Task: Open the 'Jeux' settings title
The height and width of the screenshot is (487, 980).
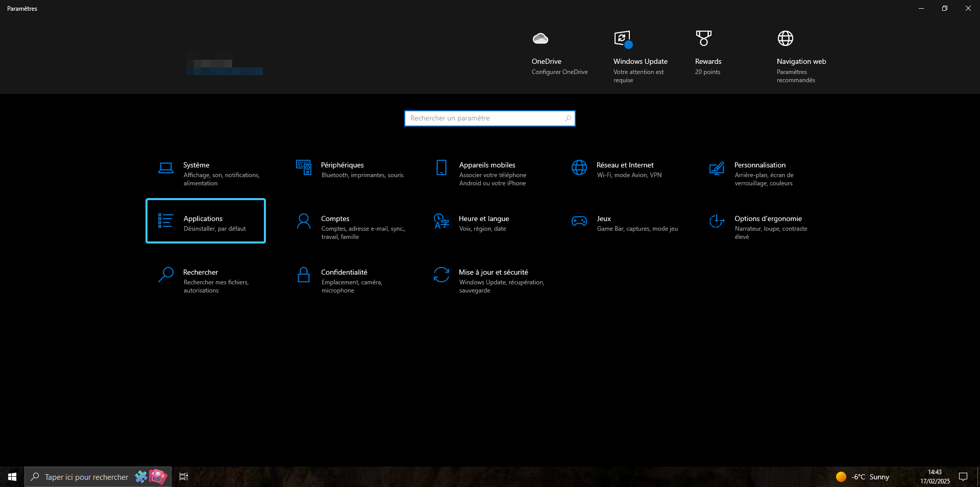Action: tap(603, 219)
